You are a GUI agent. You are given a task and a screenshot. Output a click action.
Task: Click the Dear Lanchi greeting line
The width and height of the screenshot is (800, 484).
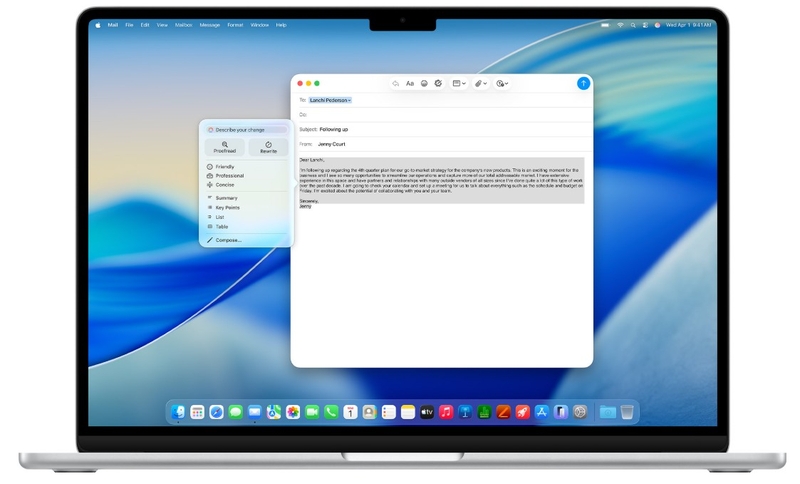(x=312, y=160)
